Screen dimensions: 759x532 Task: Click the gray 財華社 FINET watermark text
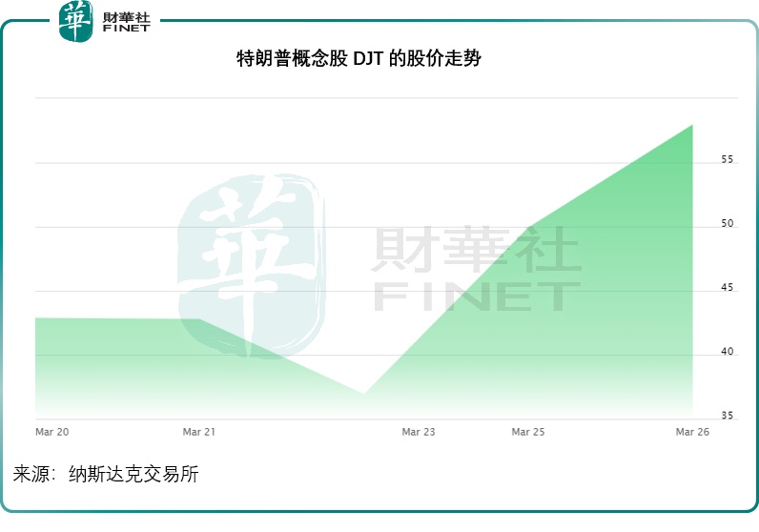(476, 270)
